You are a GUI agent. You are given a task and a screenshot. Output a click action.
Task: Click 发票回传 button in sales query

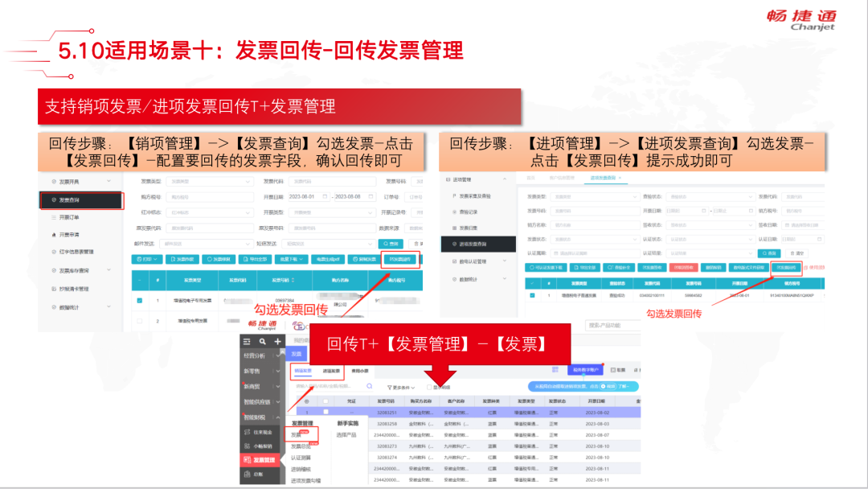399,259
